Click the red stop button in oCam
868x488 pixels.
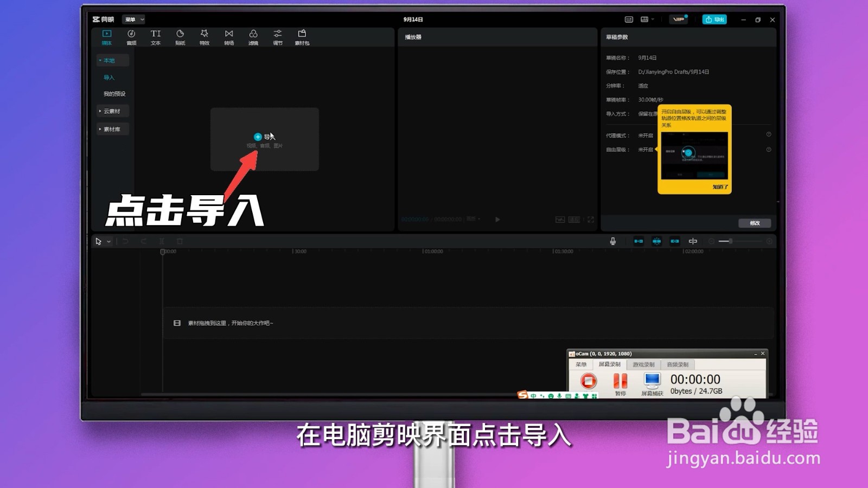(x=589, y=381)
